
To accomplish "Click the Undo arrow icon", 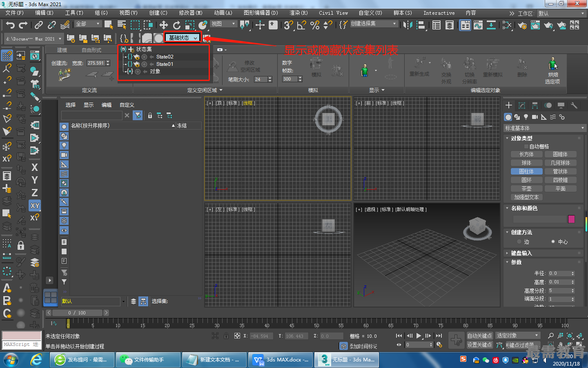I will (x=10, y=25).
